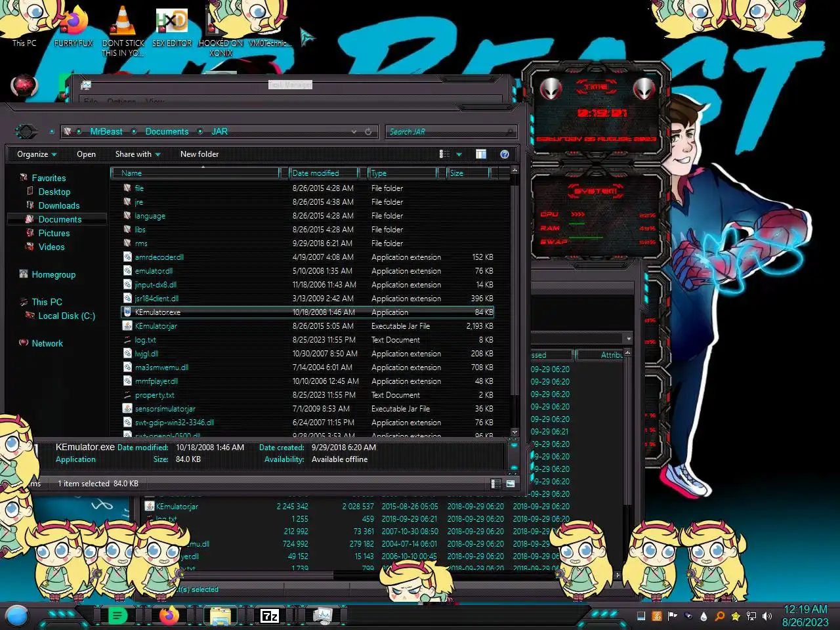Switch to large icons view in status bar
Image resolution: width=840 pixels, height=630 pixels.
point(510,484)
